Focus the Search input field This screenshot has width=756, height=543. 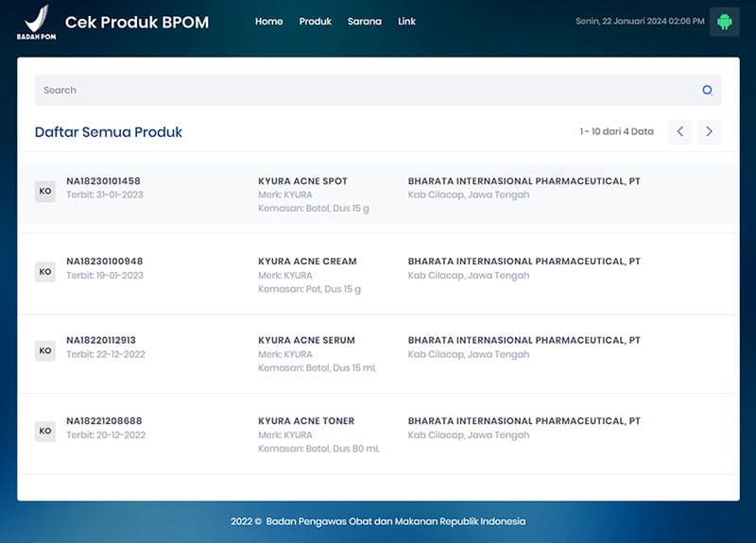(x=378, y=90)
